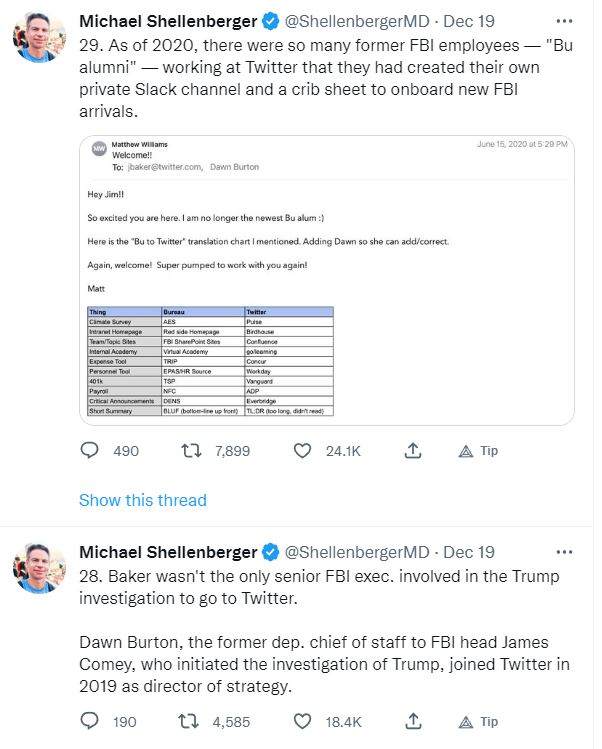Click the Show this thread link
The image size is (602, 749).
click(x=142, y=500)
